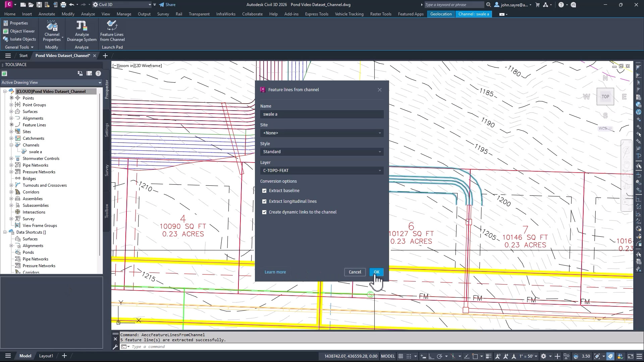Open the Style dropdown showing Standard
Image resolution: width=644 pixels, height=362 pixels.
coord(322,152)
